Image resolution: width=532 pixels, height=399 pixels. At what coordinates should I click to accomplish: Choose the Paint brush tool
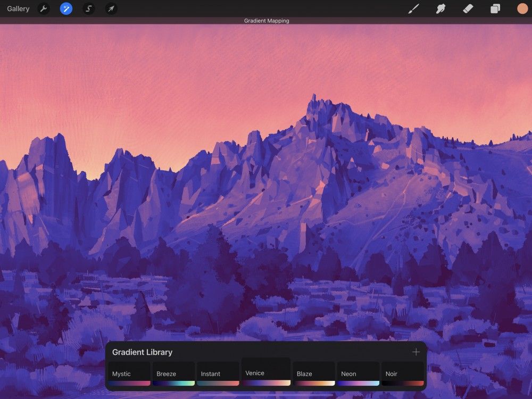(x=414, y=9)
